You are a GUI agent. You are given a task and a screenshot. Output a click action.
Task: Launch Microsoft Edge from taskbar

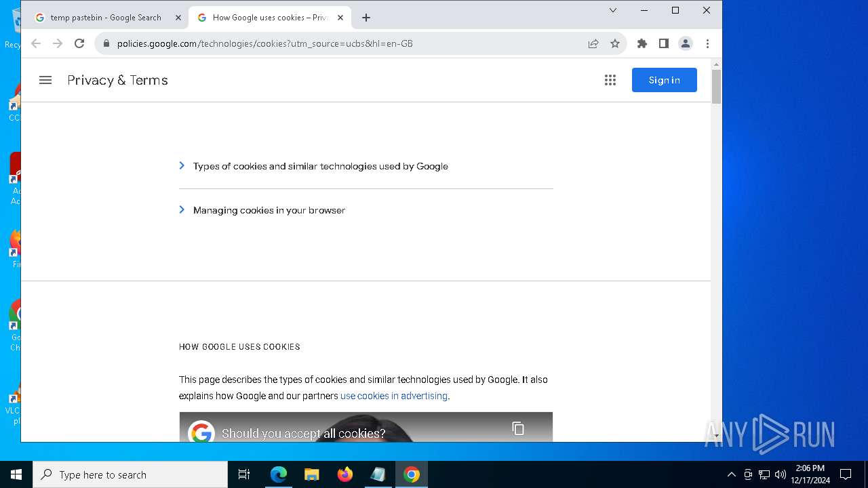pos(279,474)
